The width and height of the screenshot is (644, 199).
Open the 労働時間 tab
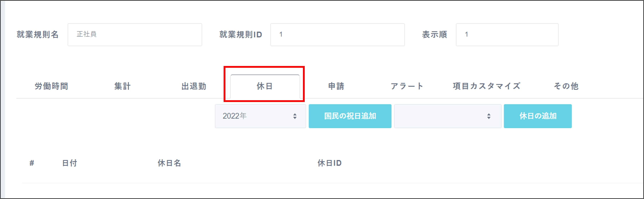51,86
